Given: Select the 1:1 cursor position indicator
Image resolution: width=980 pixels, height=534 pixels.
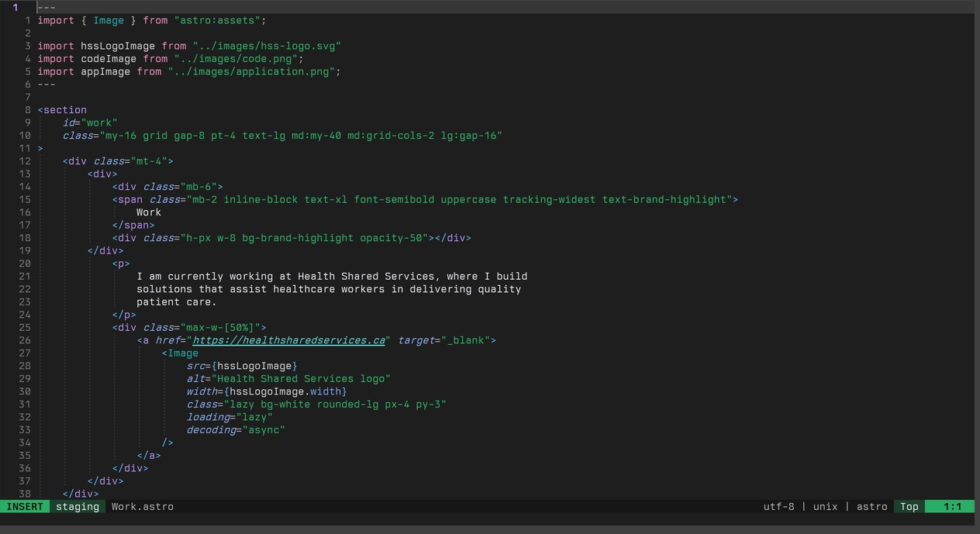Looking at the screenshot, I should coord(951,506).
